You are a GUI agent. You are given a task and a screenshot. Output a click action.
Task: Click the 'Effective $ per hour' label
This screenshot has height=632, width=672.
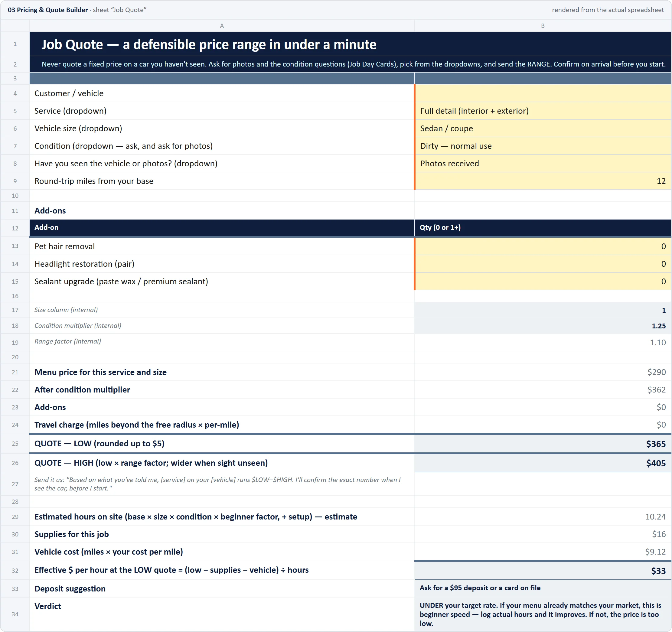pyautogui.click(x=171, y=570)
